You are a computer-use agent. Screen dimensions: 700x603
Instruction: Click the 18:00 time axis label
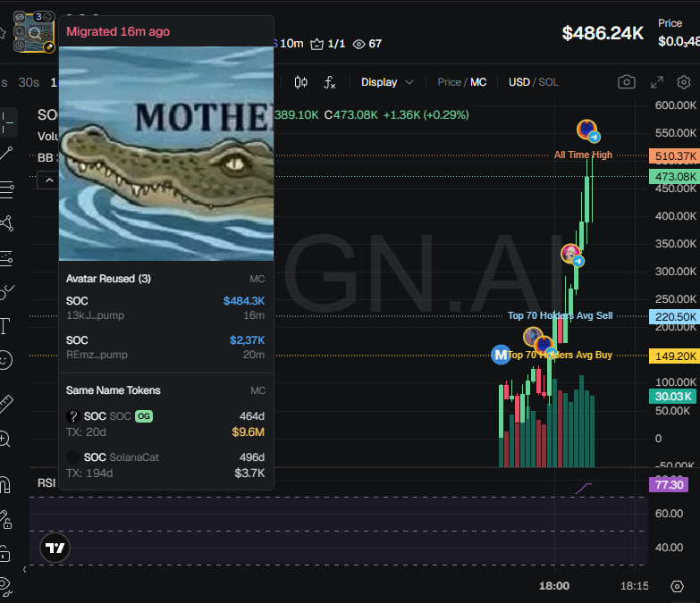[554, 586]
